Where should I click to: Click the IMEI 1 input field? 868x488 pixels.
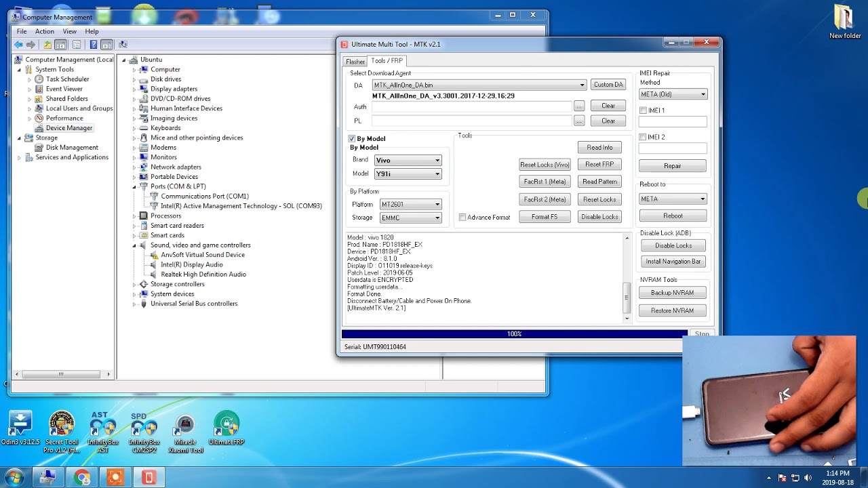pos(673,122)
